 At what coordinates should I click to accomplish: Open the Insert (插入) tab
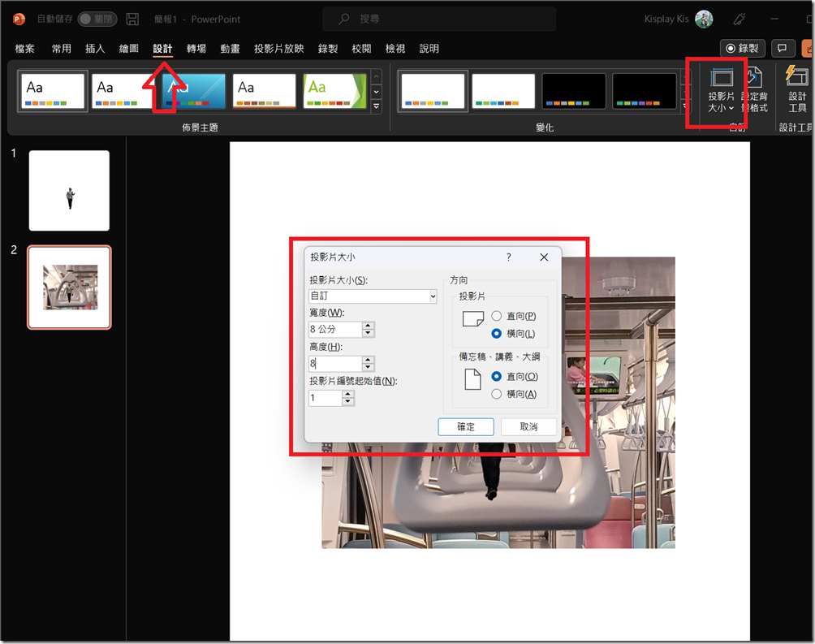pos(95,49)
